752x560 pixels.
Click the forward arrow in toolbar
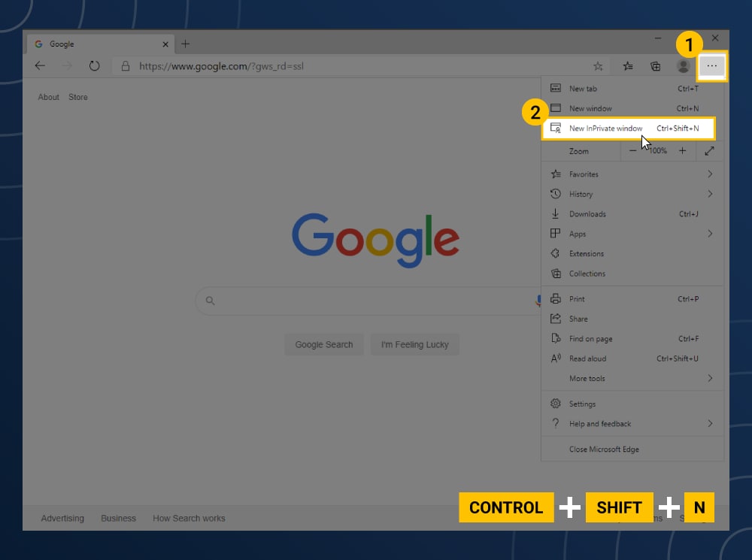[x=67, y=65]
